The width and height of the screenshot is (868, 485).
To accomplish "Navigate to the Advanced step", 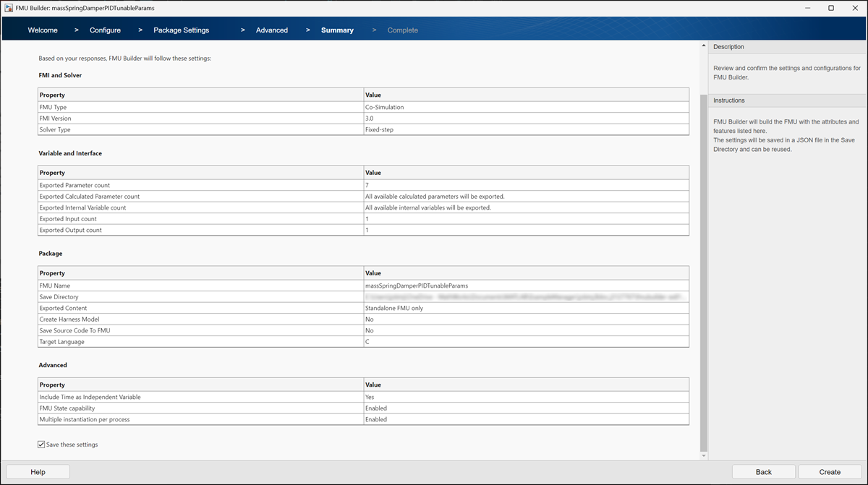I will click(271, 30).
